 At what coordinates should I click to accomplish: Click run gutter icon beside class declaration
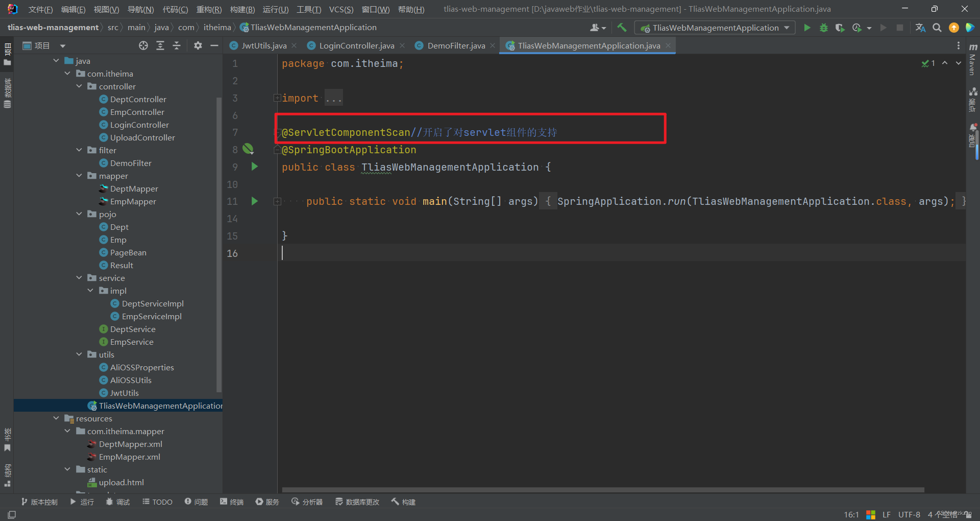254,167
